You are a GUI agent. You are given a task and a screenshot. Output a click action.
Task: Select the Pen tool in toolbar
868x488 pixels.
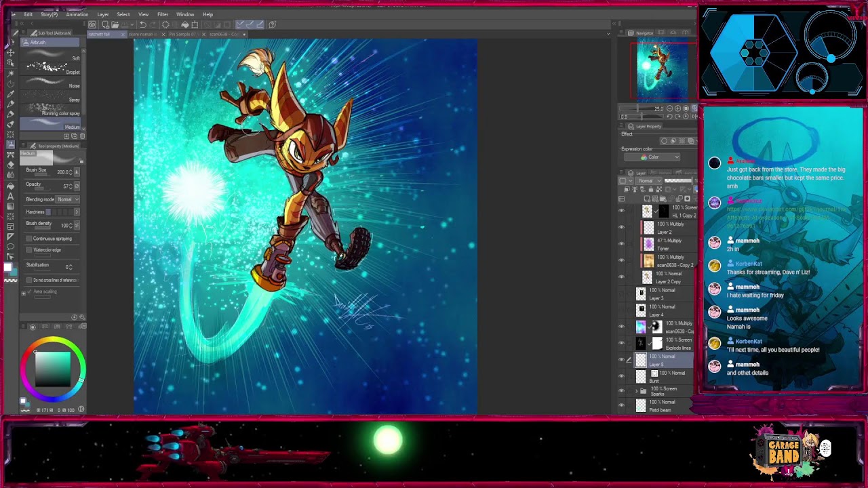click(x=11, y=104)
